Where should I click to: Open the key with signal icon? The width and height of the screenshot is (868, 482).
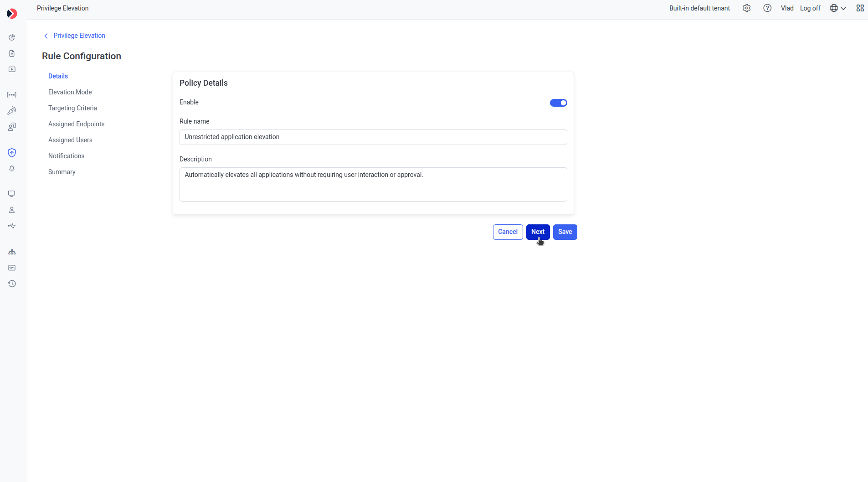[x=12, y=111]
